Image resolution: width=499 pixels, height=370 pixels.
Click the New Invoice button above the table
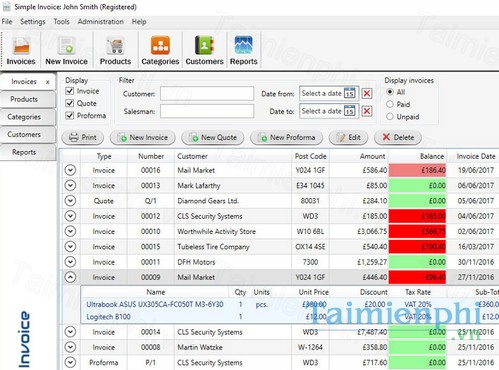point(143,137)
